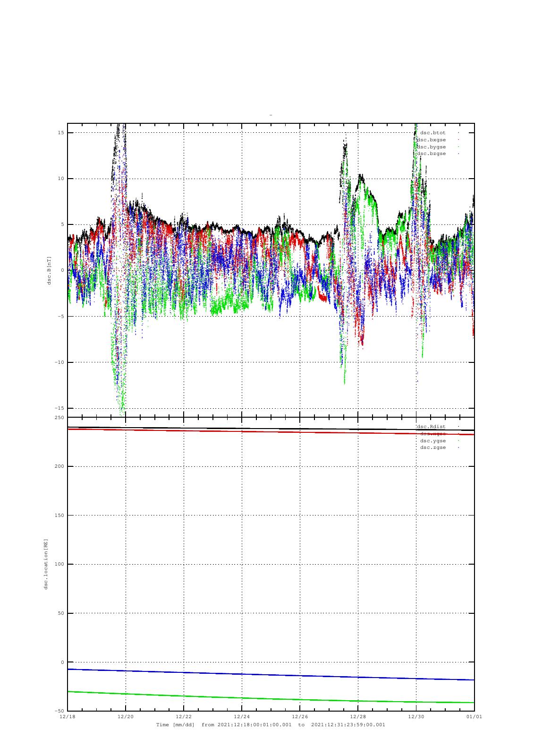This screenshot has height=756, width=534.
Task: Click the 100 tick on location axis
Action: pos(59,564)
